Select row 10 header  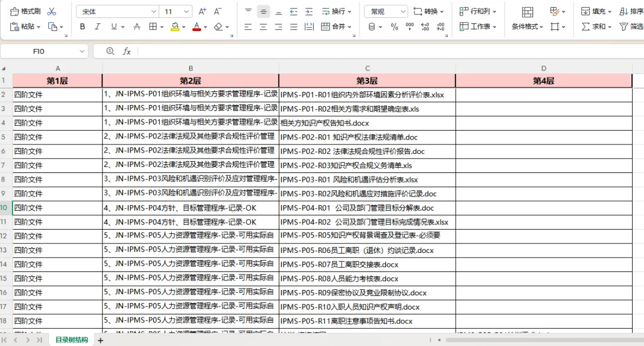tap(4, 208)
